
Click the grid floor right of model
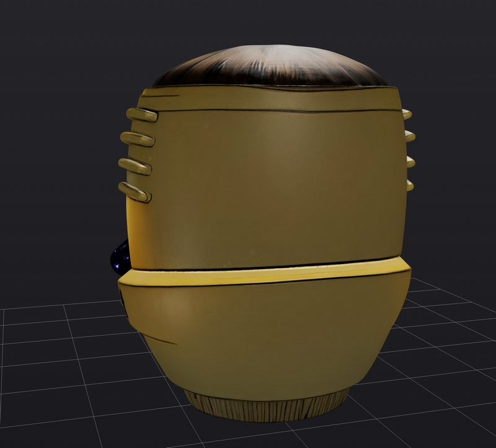click(446, 347)
